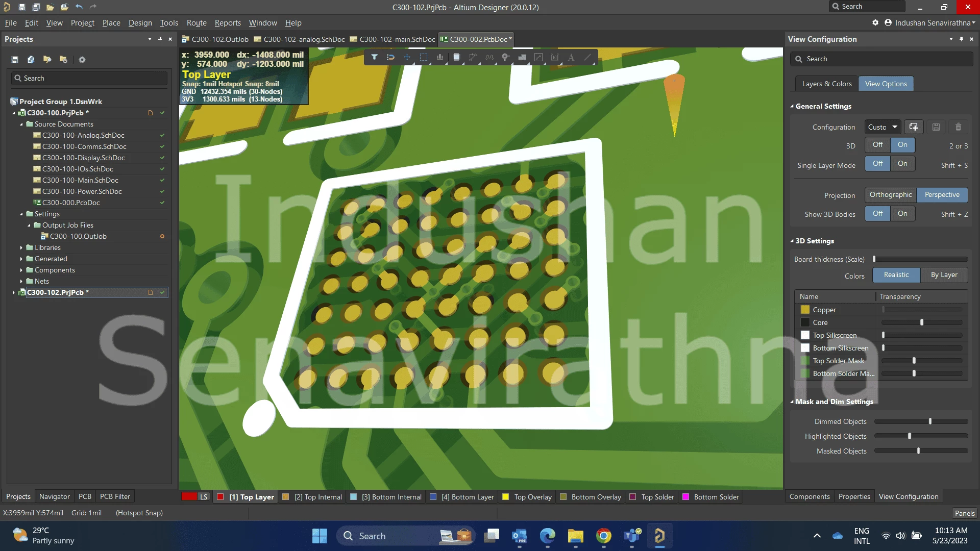Collapse Mask and Dim Settings section
Image resolution: width=980 pixels, height=551 pixels.
point(792,402)
